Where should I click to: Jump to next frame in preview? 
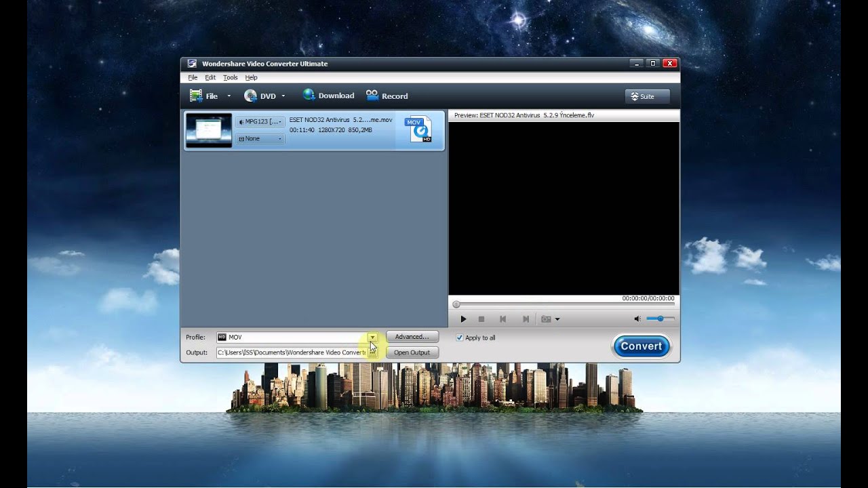(x=526, y=319)
